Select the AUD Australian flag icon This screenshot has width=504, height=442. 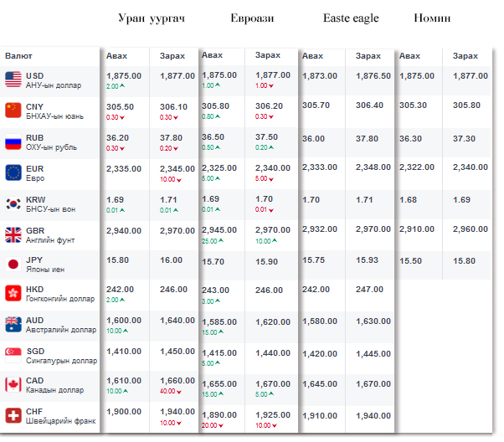pyautogui.click(x=13, y=324)
